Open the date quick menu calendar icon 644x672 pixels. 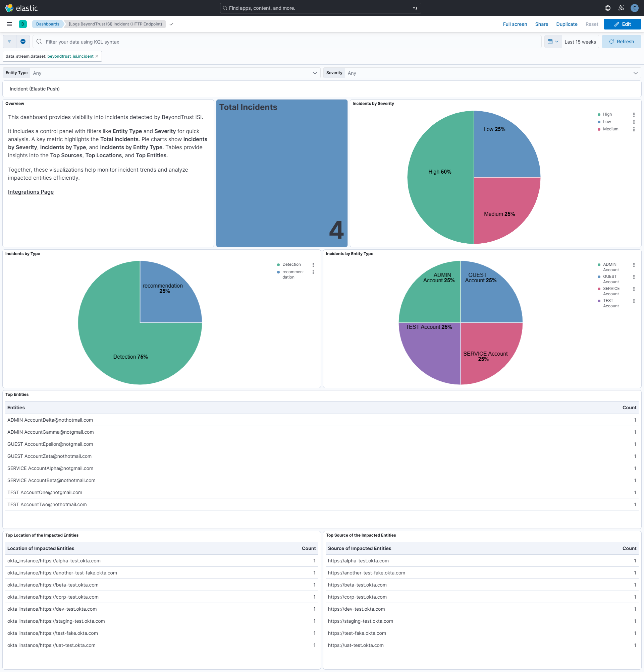point(553,42)
